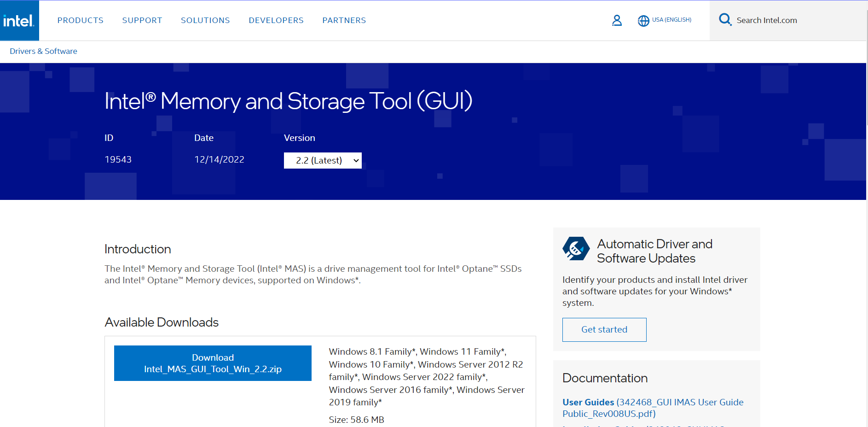This screenshot has height=427, width=868.
Task: Click the search magnifier icon
Action: [725, 20]
